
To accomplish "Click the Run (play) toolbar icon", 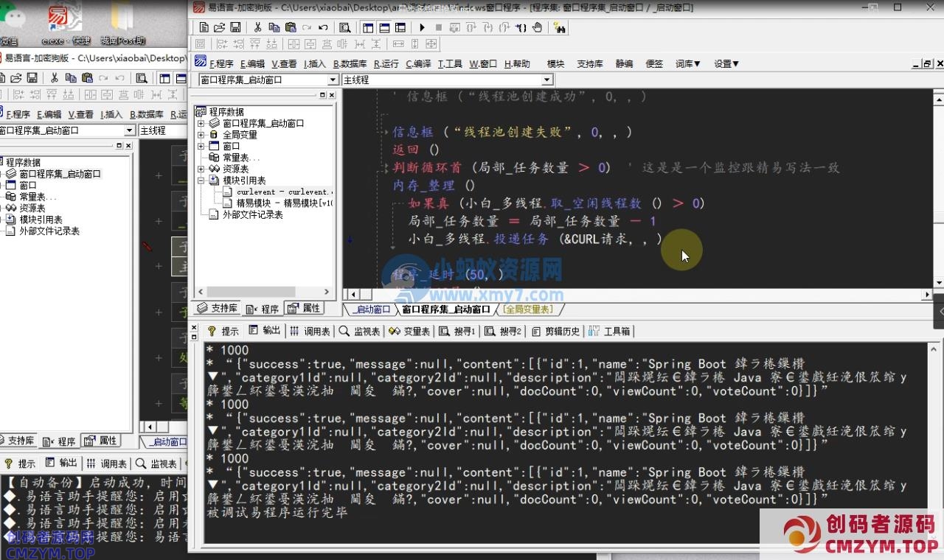I will click(x=422, y=27).
